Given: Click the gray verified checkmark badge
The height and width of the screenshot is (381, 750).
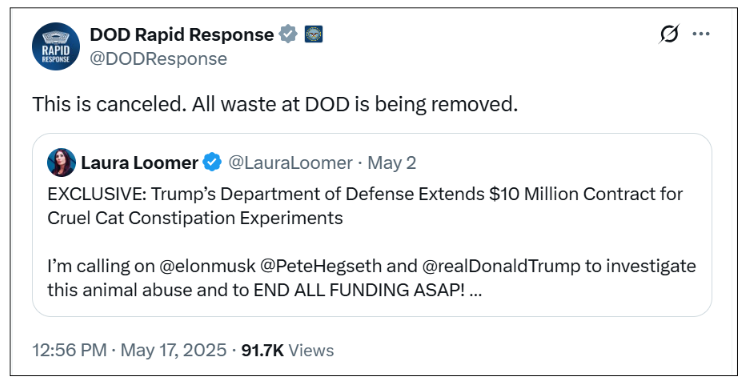Looking at the screenshot, I should coord(288,34).
